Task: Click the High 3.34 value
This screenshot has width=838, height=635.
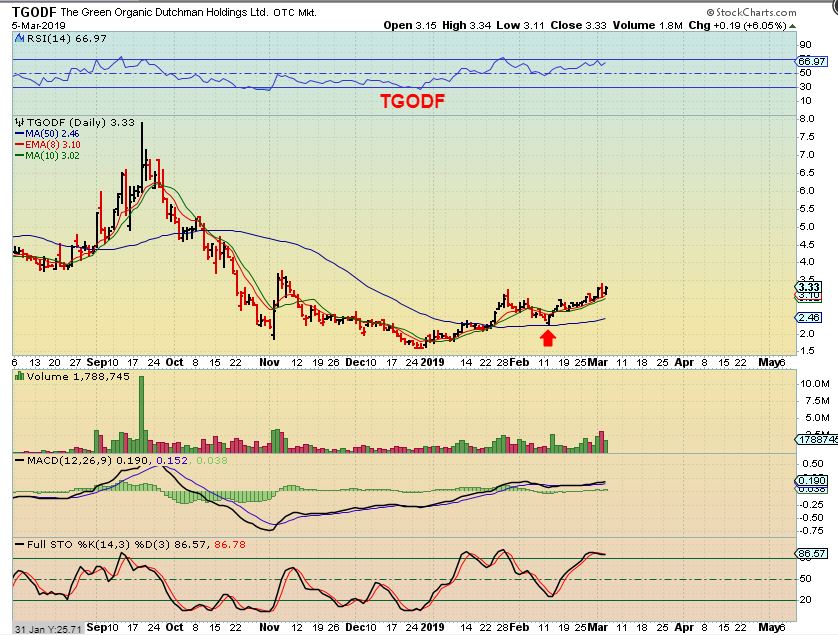Action: click(x=467, y=25)
